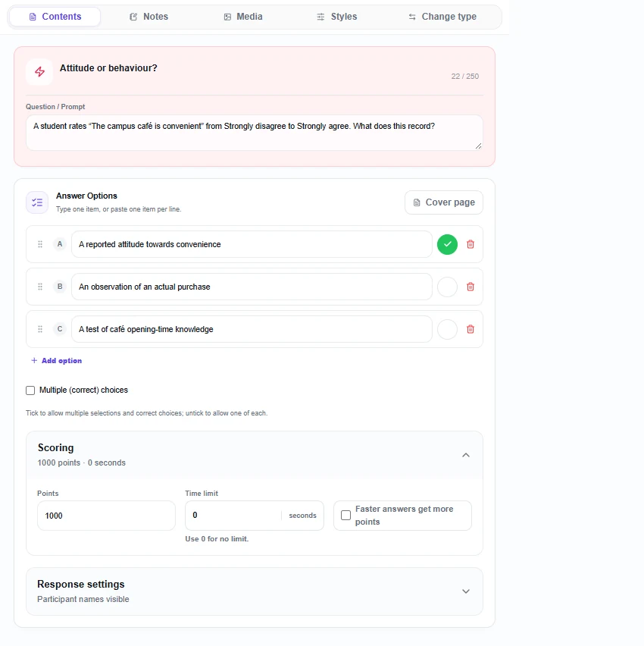Mark option C as the correct answer
644x646 pixels.
click(x=447, y=329)
